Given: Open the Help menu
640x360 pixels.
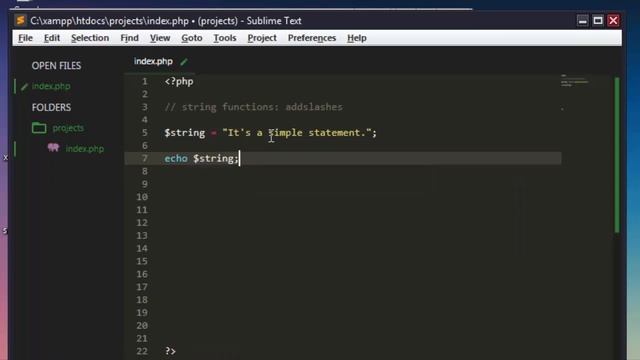Looking at the screenshot, I should [x=357, y=38].
